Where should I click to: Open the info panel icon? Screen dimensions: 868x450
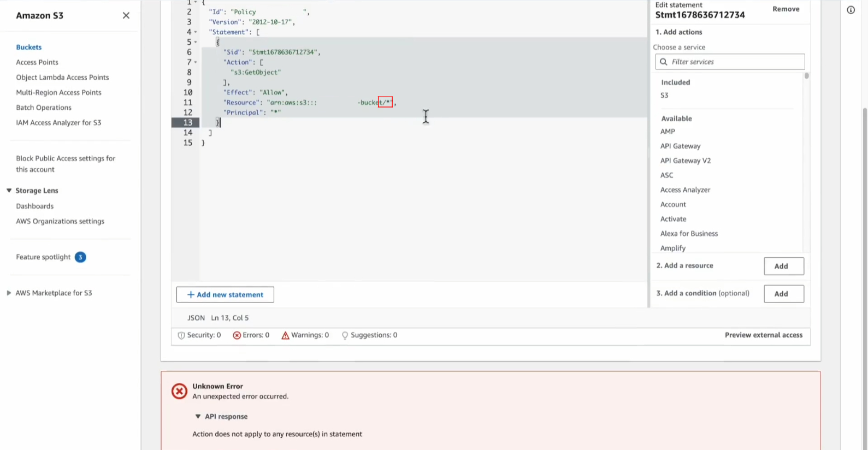coord(851,10)
